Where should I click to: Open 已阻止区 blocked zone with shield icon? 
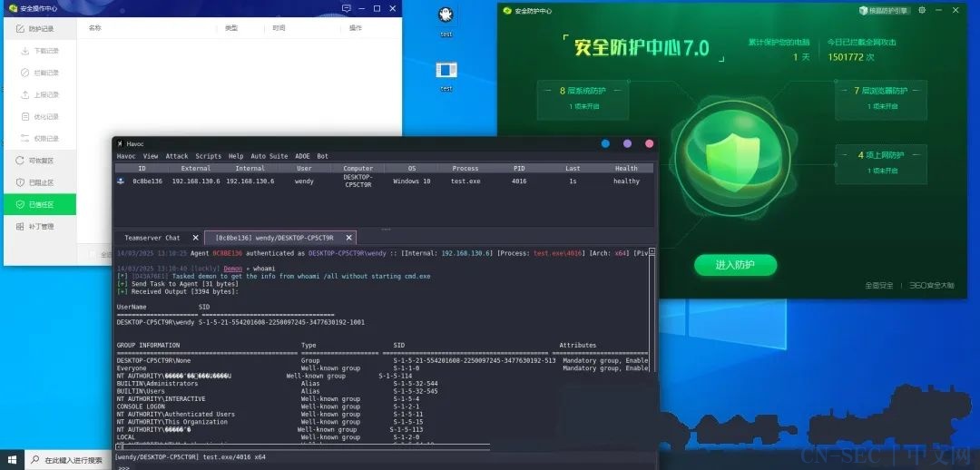(x=40, y=182)
